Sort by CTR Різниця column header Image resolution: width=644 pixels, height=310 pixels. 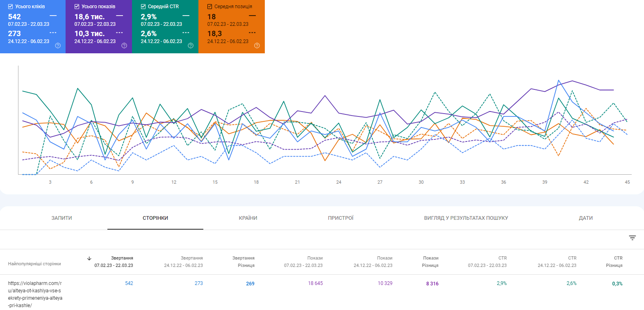click(x=614, y=262)
